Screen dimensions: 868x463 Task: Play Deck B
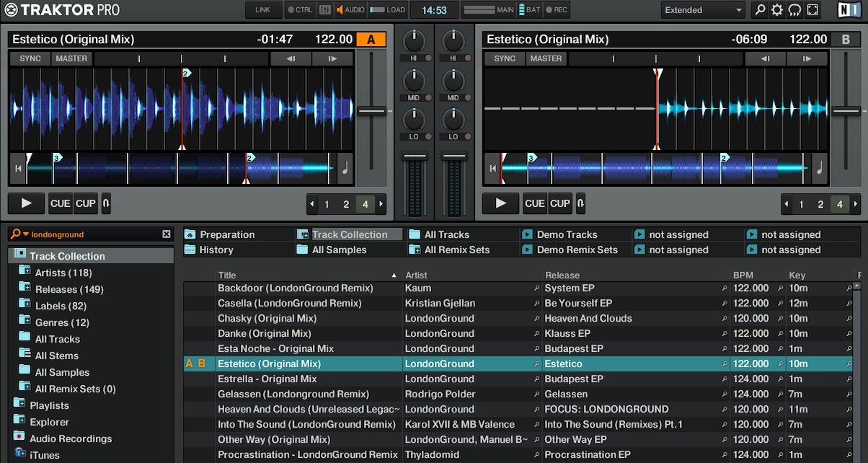[501, 203]
